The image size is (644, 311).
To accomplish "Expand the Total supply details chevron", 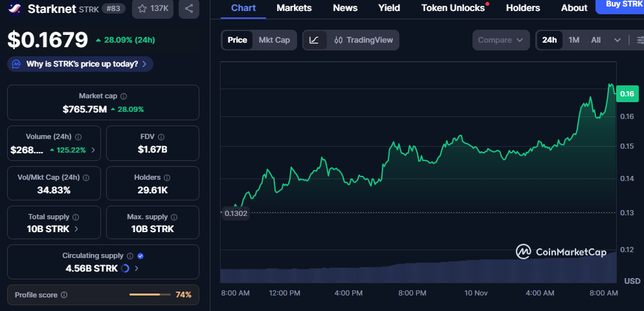I will (x=77, y=229).
